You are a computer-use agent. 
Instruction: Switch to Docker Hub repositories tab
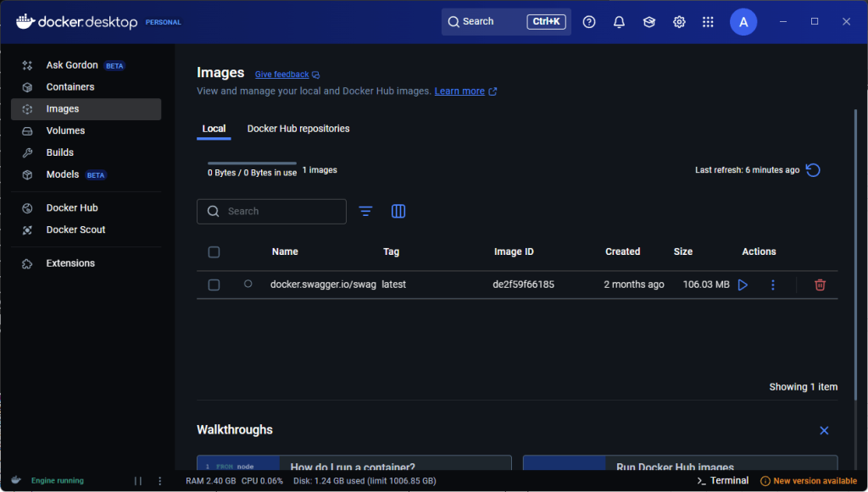[298, 129]
